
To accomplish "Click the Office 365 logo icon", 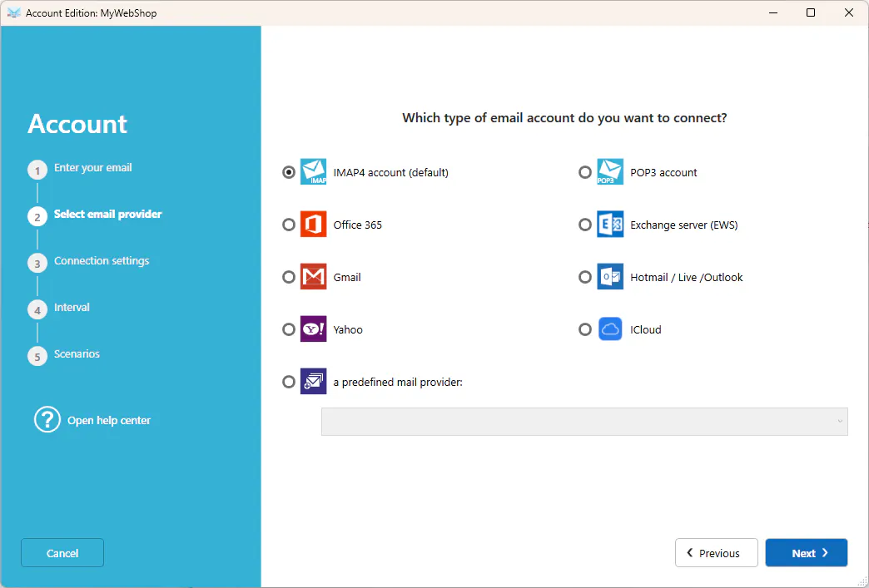I will pyautogui.click(x=313, y=225).
